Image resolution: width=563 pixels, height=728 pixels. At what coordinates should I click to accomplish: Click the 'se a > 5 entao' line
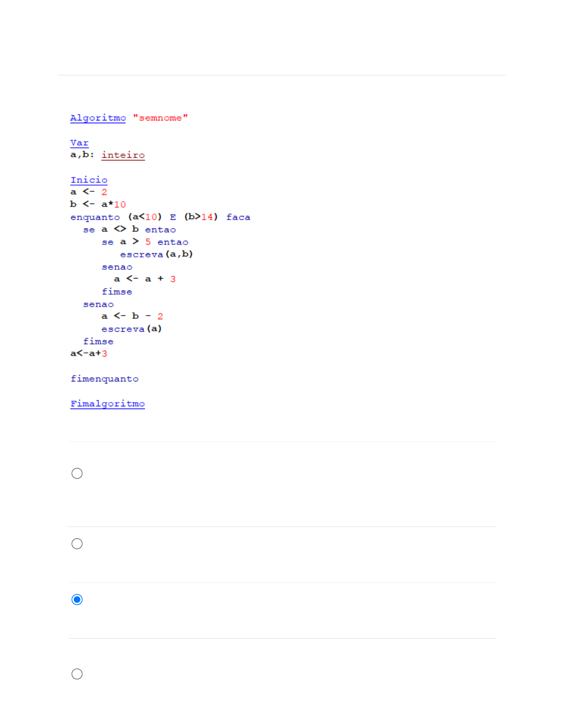click(145, 242)
